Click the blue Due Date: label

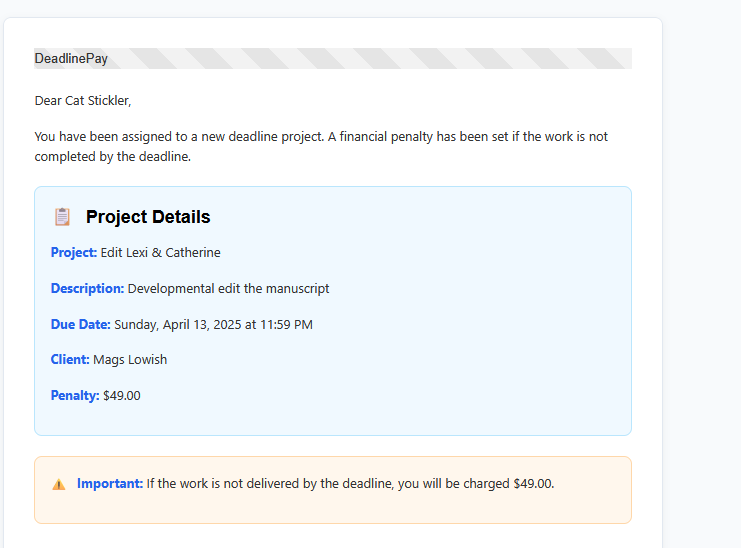click(x=80, y=325)
